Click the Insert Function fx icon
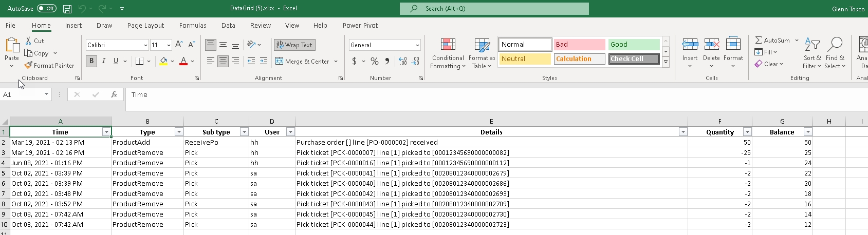868x235 pixels. pyautogui.click(x=114, y=95)
